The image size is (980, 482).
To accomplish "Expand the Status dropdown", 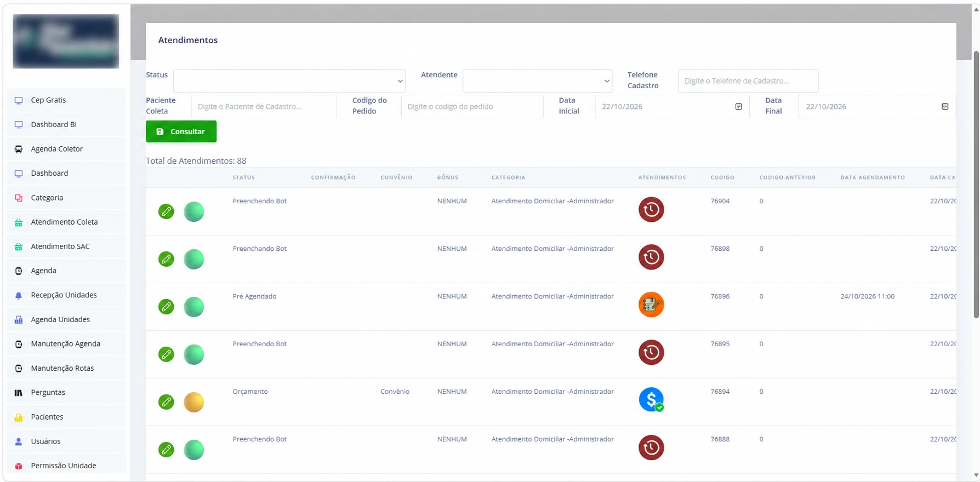I will (x=289, y=81).
